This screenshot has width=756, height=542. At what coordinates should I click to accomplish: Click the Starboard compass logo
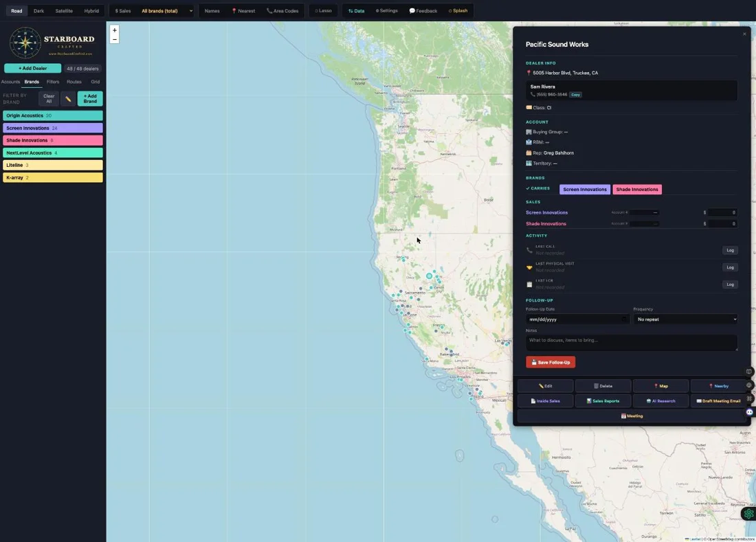click(25, 43)
